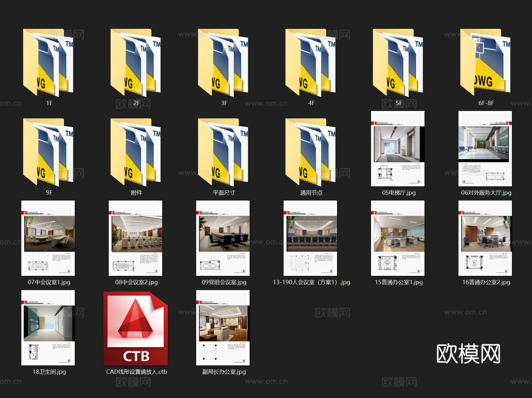Viewport: 532px width, 398px height.
Task: Select the "3F" folder name text
Action: [224, 103]
